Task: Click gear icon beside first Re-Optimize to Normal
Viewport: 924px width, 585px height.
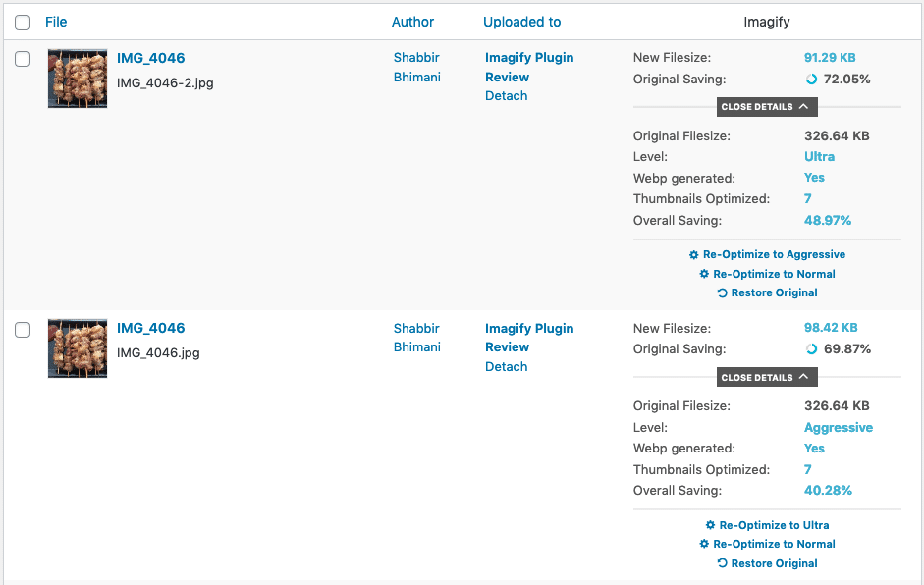Action: [x=704, y=274]
